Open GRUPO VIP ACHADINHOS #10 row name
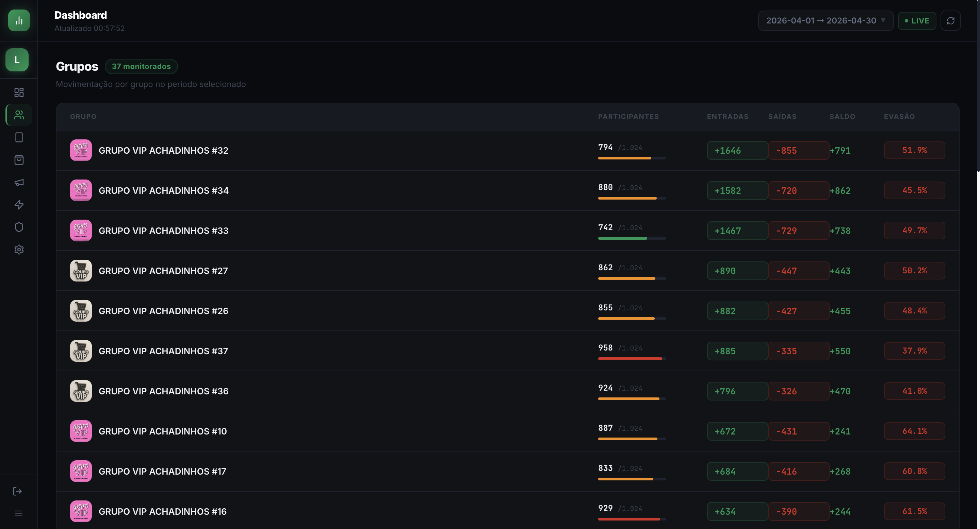980x529 pixels. (162, 431)
